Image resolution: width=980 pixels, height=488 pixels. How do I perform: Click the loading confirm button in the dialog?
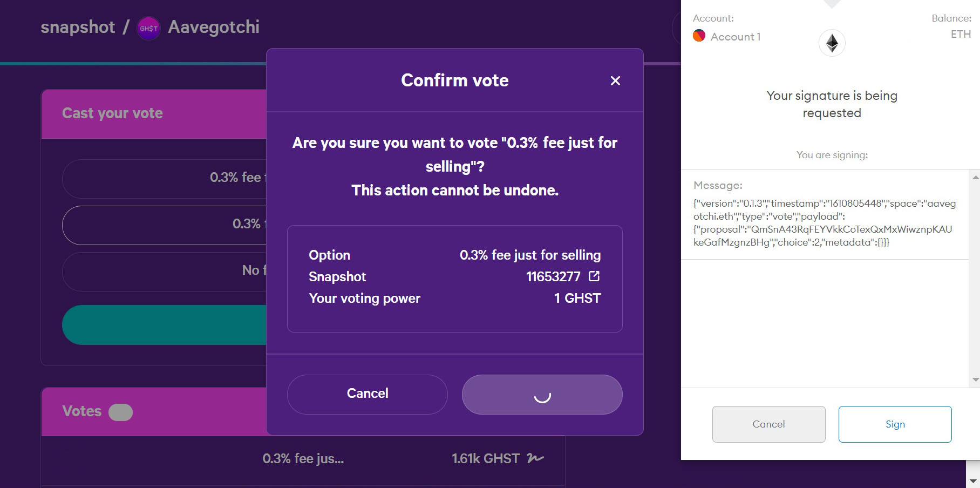(542, 395)
